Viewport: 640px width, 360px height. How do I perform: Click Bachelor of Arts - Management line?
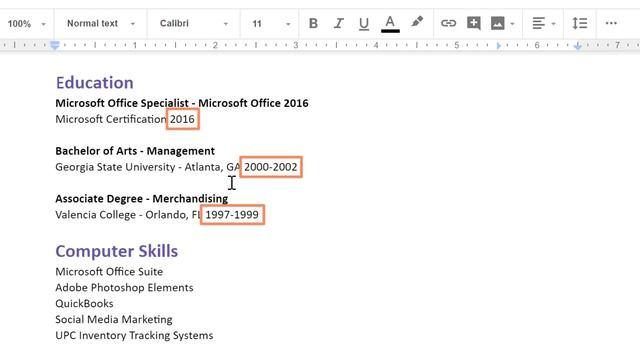[x=135, y=151]
